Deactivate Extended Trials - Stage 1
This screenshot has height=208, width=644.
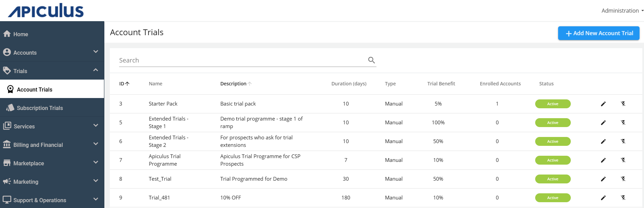point(623,123)
